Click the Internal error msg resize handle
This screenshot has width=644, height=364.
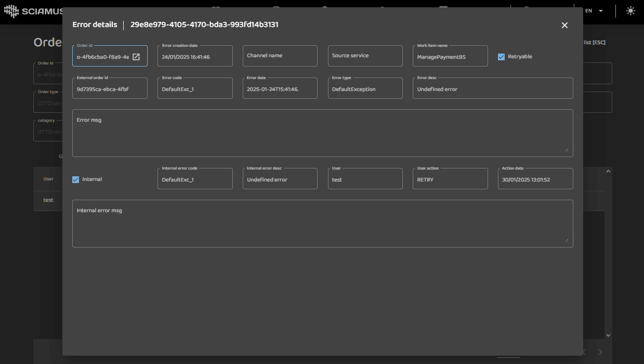tap(567, 241)
